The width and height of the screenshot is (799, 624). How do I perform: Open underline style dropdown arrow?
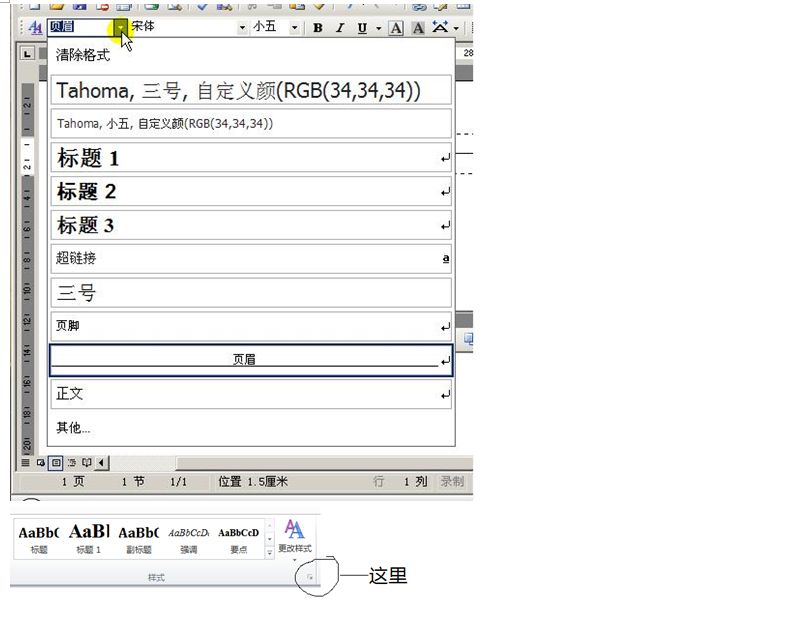(x=379, y=29)
